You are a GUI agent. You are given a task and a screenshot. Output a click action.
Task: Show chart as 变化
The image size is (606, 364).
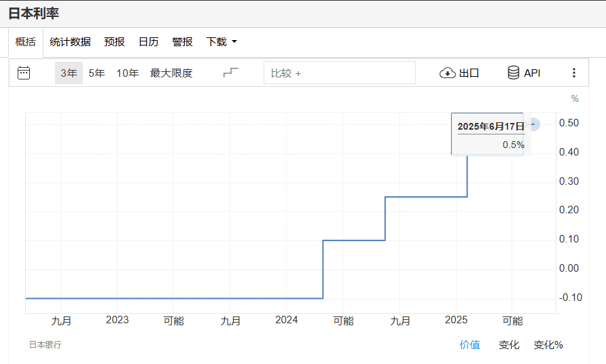(x=509, y=345)
